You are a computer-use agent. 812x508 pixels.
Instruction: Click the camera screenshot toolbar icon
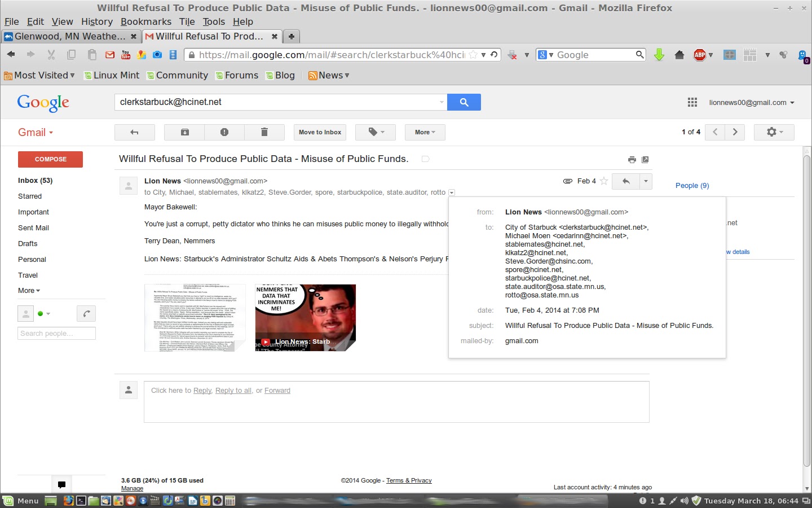point(157,55)
